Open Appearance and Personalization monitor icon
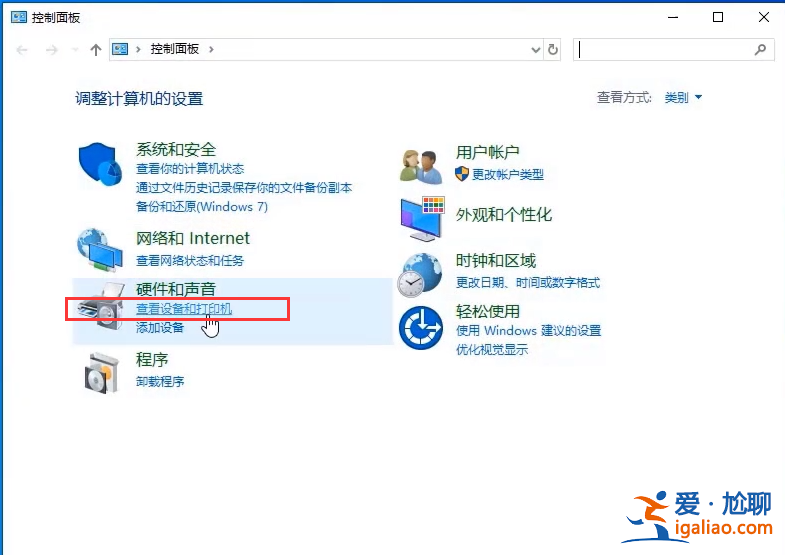Viewport: 785px width, 555px height. click(x=423, y=219)
